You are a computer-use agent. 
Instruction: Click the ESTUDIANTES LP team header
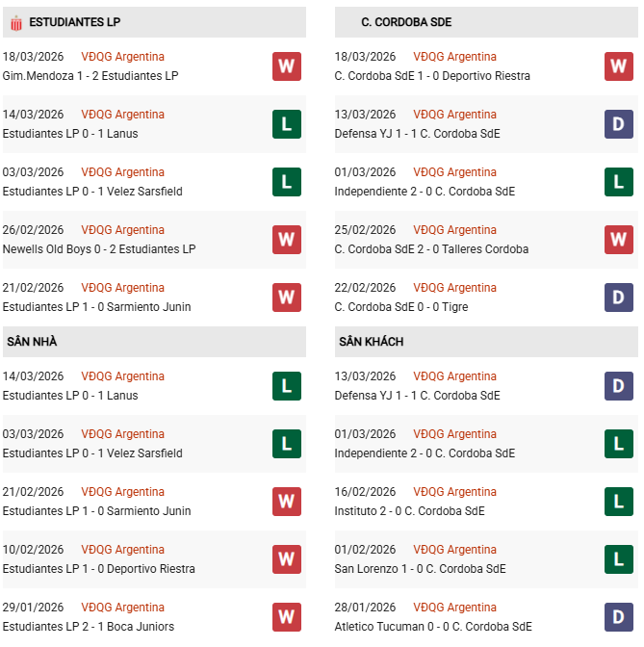pyautogui.click(x=75, y=22)
